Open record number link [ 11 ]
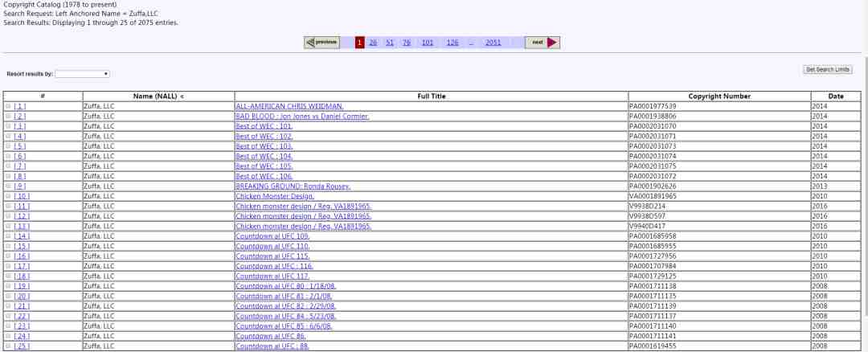This screenshot has height=352, width=868. click(22, 206)
